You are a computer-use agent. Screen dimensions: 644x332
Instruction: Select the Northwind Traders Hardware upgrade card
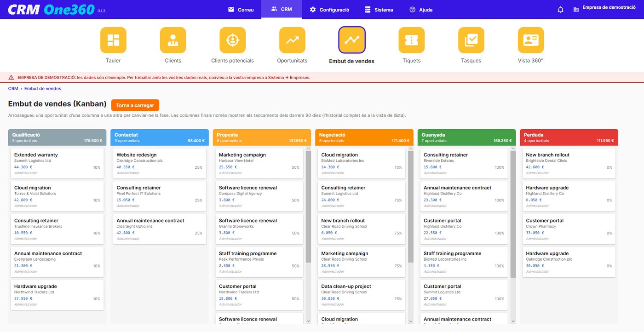(x=57, y=295)
